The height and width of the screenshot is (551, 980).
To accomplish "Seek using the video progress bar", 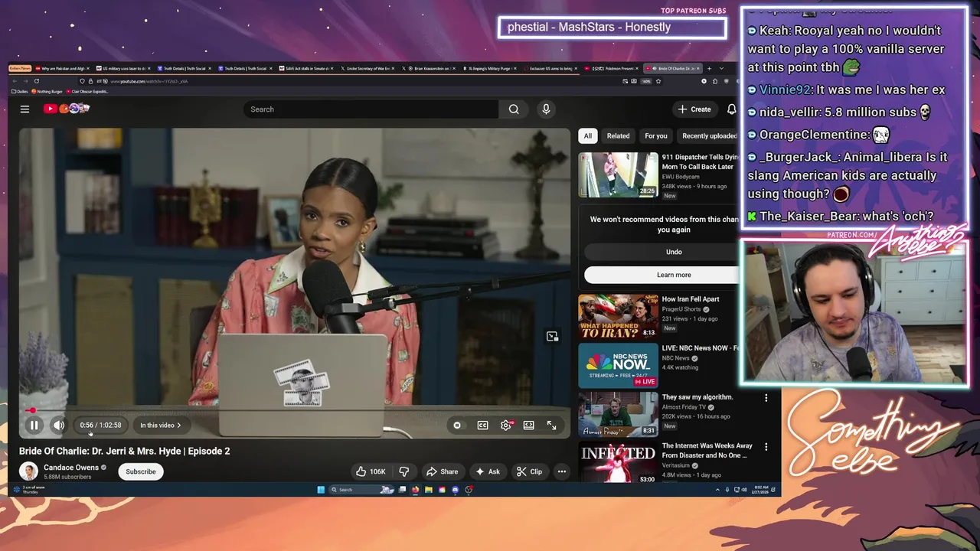I will [x=295, y=411].
